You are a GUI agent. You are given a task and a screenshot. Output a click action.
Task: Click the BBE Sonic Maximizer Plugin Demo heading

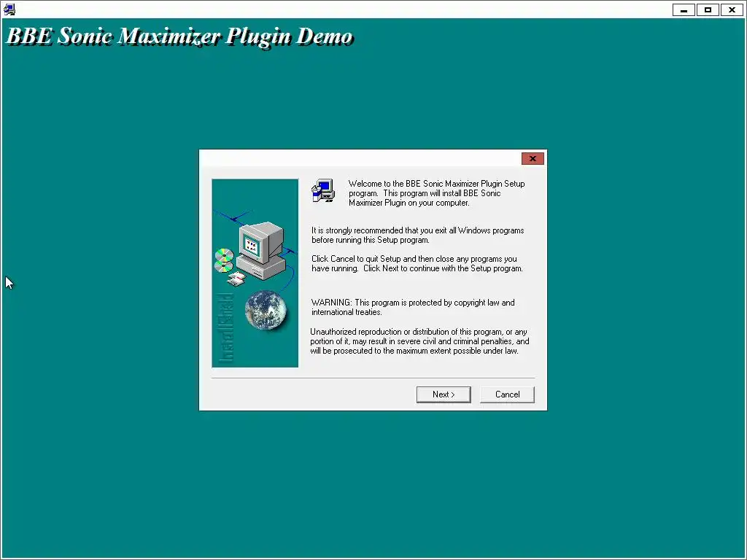pyautogui.click(x=179, y=36)
